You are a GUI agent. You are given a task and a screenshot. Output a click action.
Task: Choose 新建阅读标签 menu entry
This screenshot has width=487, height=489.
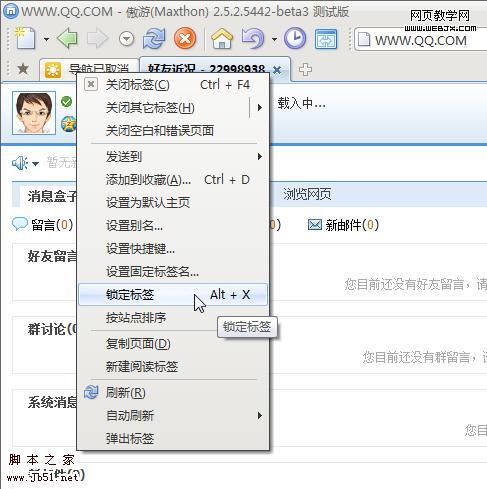(173, 367)
